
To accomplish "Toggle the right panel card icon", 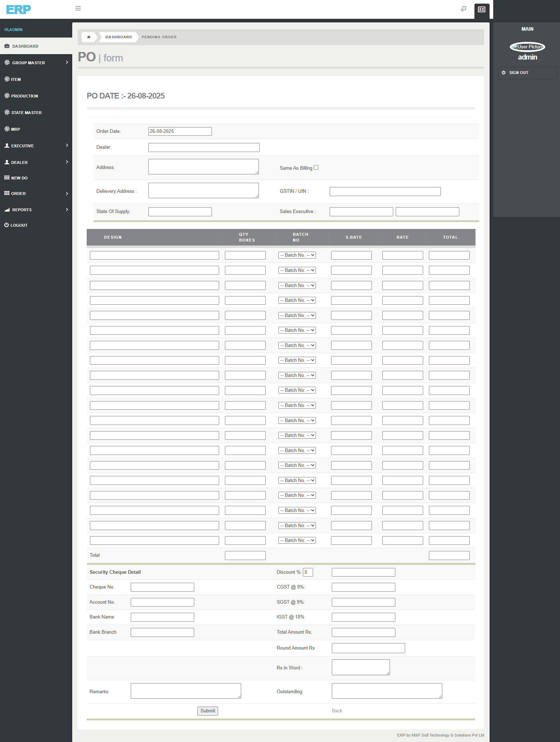I will point(482,9).
